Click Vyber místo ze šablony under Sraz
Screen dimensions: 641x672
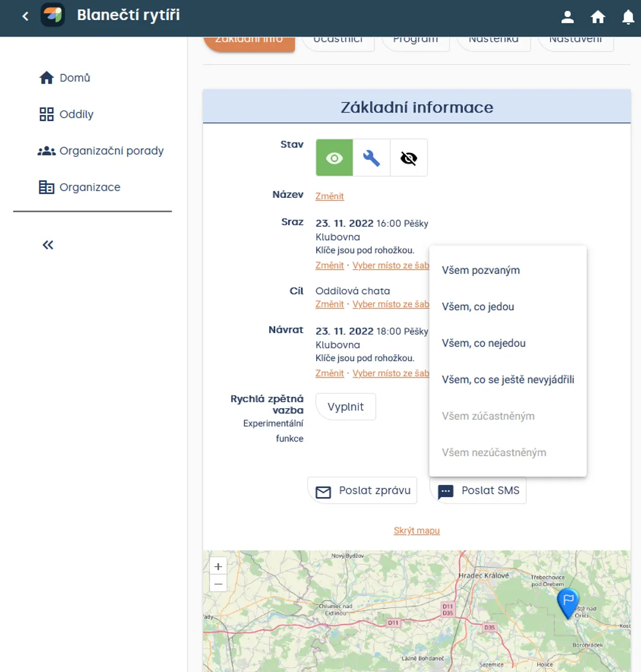[x=391, y=266]
